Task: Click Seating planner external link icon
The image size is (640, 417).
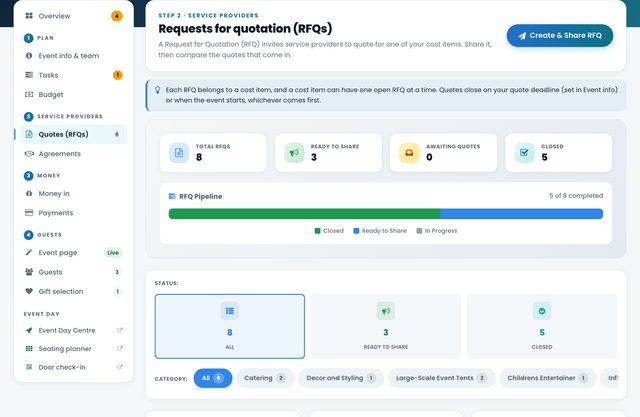Action: tap(120, 348)
